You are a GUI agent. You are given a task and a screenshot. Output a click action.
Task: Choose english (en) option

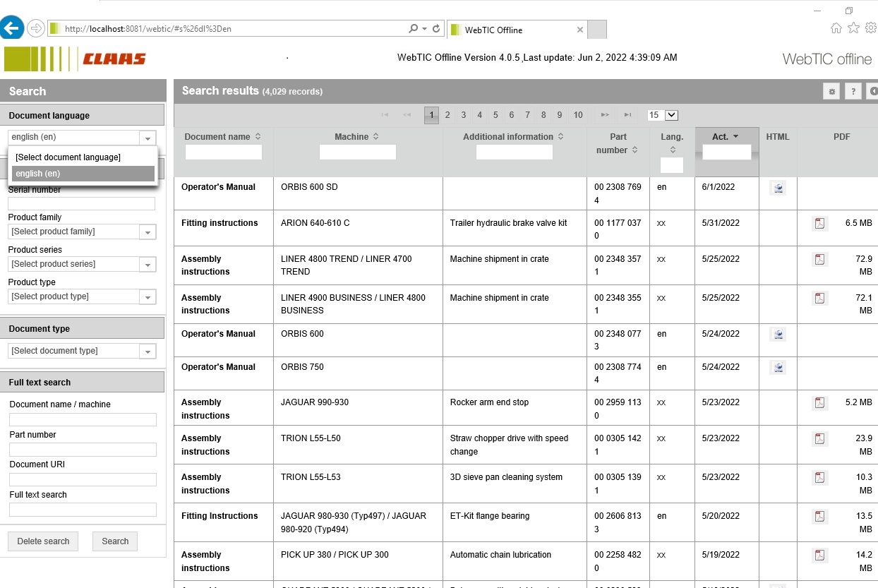click(x=83, y=174)
